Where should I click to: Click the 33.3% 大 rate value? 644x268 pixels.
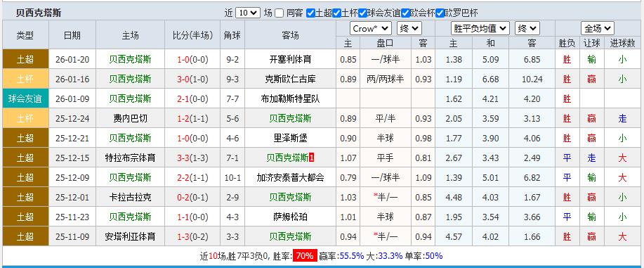[x=390, y=255]
